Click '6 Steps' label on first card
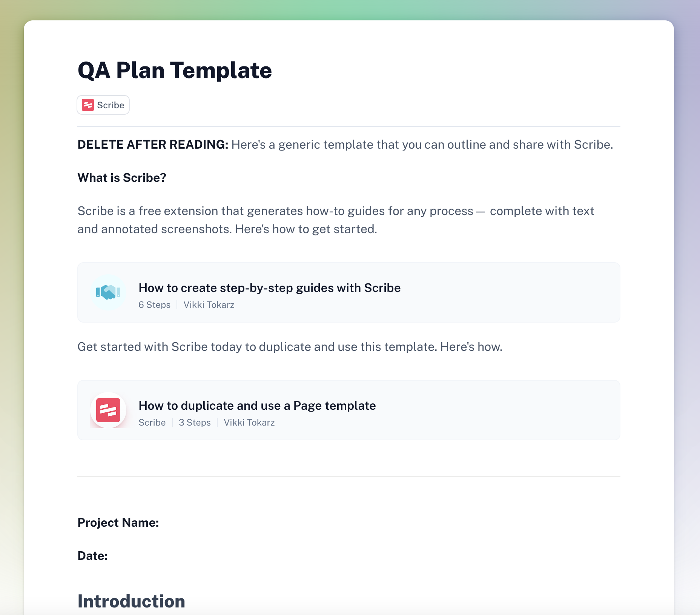 tap(155, 305)
